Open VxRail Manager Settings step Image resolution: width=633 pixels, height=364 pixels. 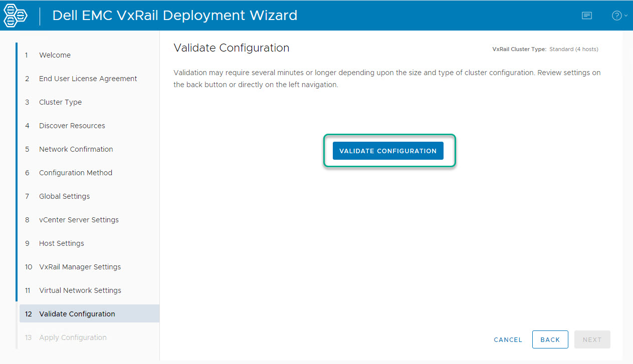pos(80,267)
